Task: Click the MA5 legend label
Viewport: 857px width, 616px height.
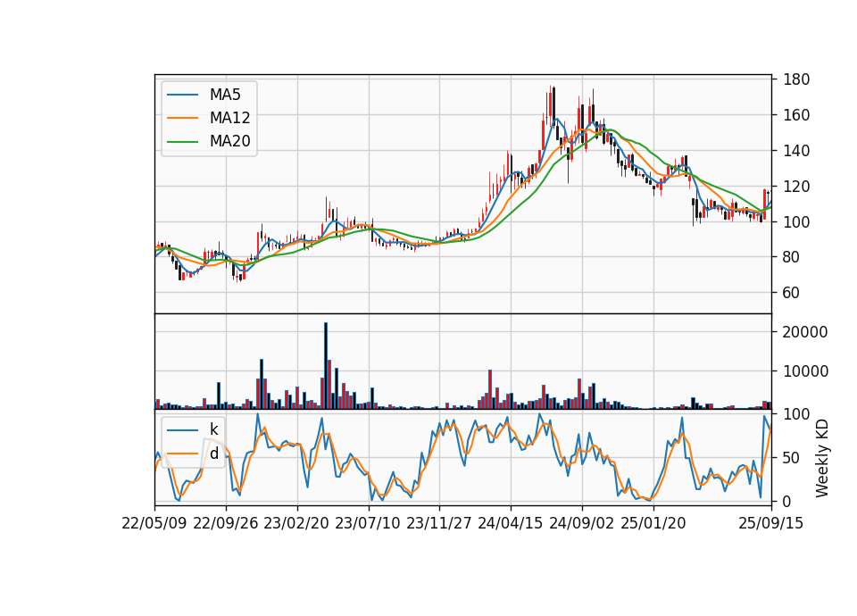Action: tap(225, 95)
